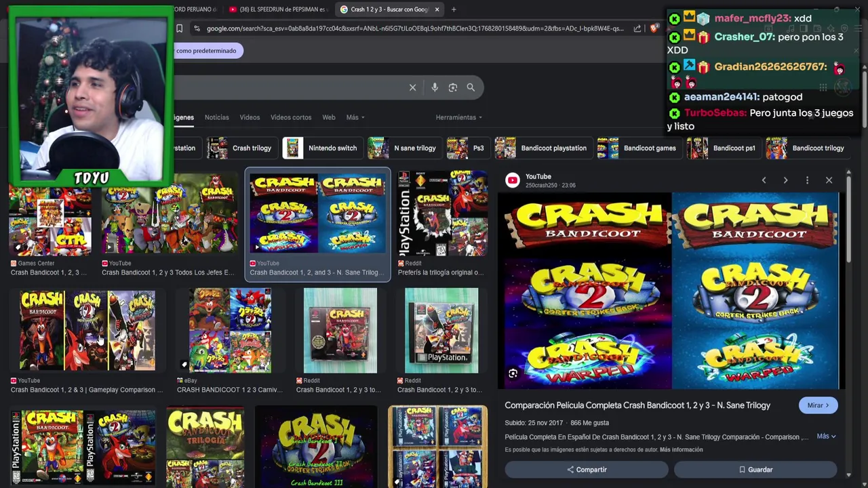Viewport: 868px width, 488px height.
Task: Open the Gameplay Comparison YouTube thumbnail
Action: pos(87,331)
